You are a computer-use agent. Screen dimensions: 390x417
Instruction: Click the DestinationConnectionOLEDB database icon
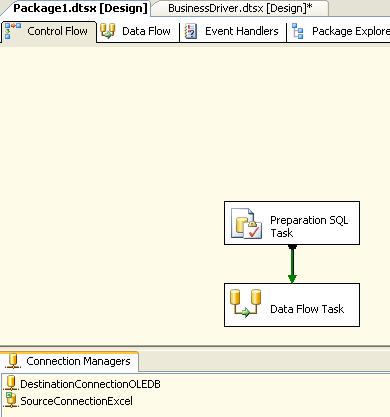11,383
